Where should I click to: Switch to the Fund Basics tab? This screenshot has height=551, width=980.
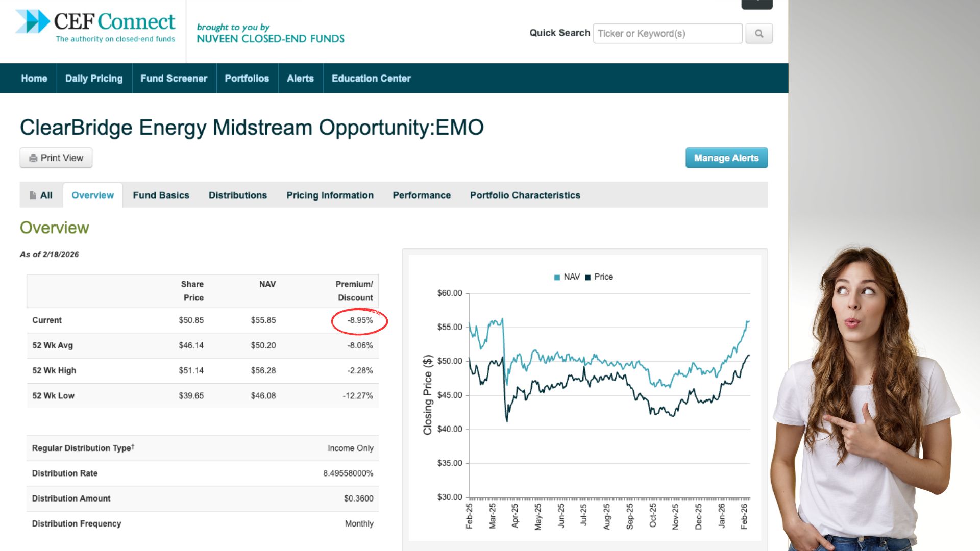click(161, 195)
